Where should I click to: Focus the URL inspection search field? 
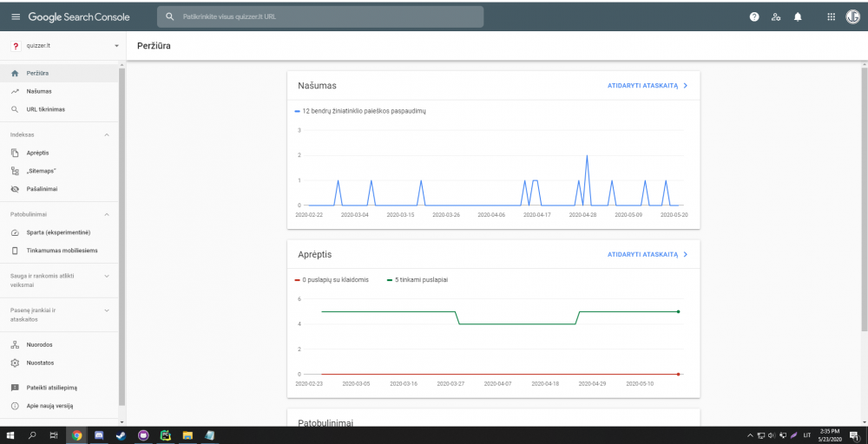(x=320, y=17)
